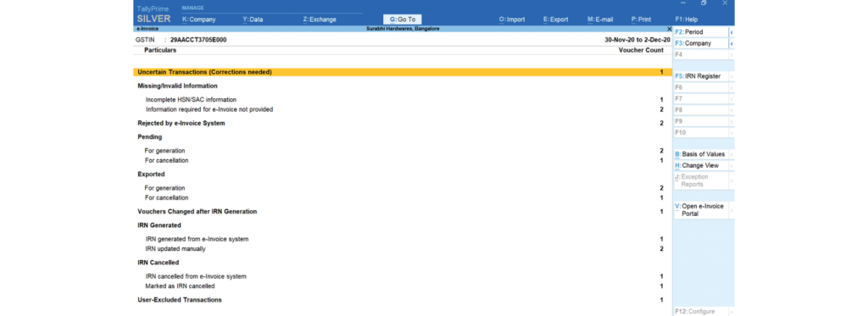Open the Y: Data menu
This screenshot has width=868, height=316.
click(x=253, y=19)
